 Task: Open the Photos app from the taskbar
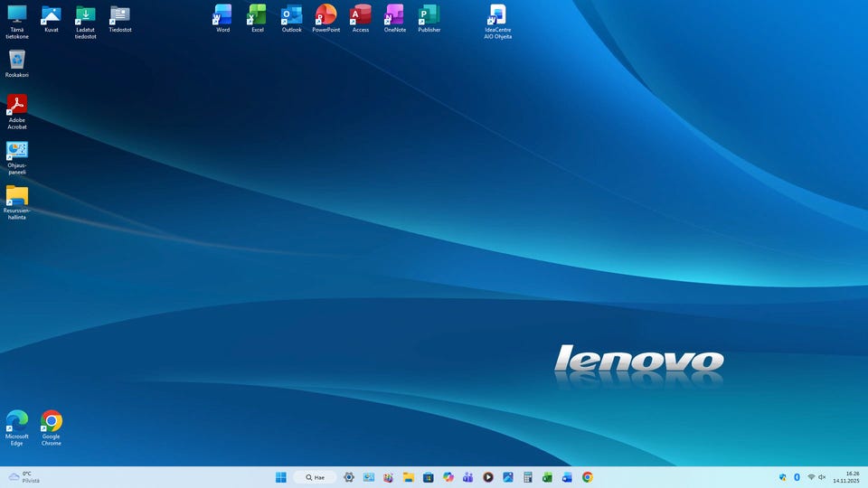pos(508,477)
